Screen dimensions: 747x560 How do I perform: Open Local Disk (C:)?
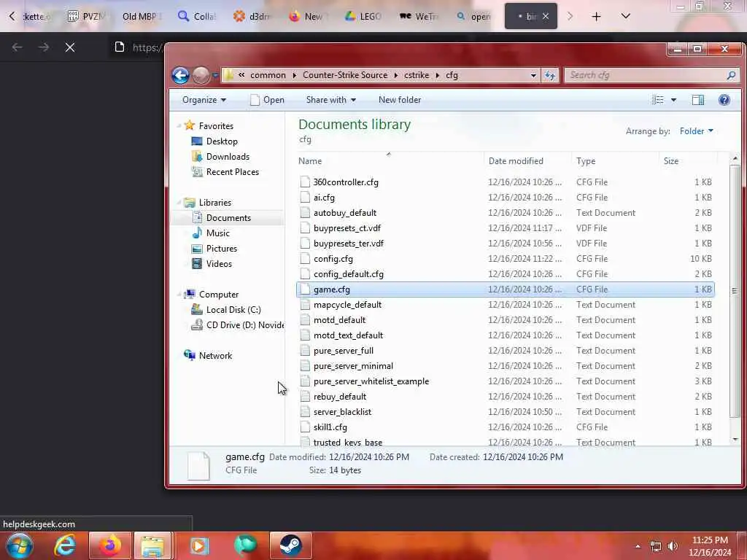(233, 309)
